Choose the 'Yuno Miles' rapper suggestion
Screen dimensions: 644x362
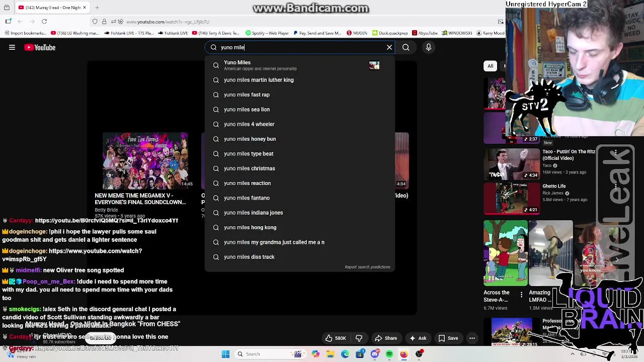tap(300, 65)
